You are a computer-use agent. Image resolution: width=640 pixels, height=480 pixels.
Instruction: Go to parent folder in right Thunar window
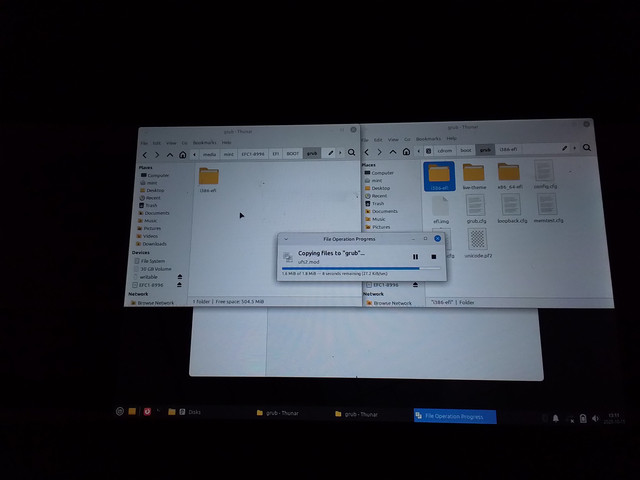[393, 151]
